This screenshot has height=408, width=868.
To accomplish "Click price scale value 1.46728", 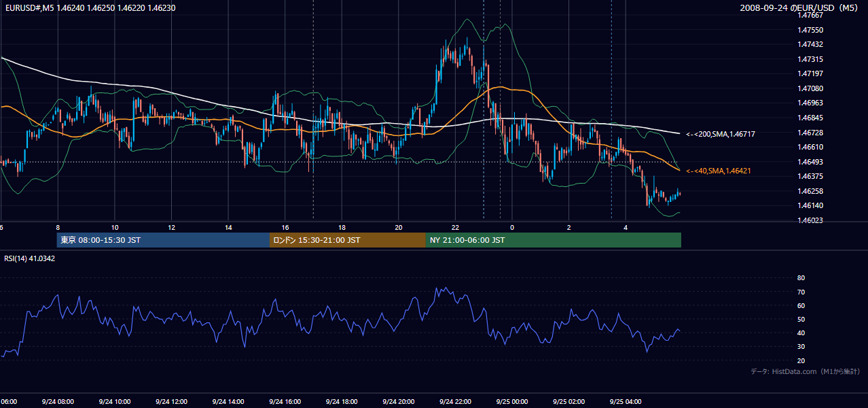I will click(810, 132).
